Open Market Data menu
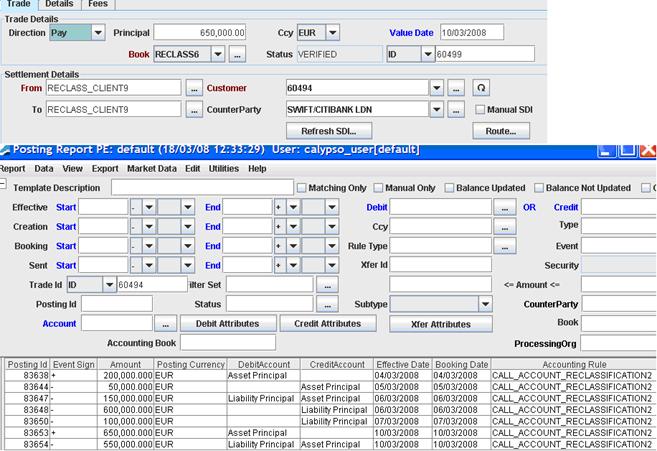 (152, 168)
